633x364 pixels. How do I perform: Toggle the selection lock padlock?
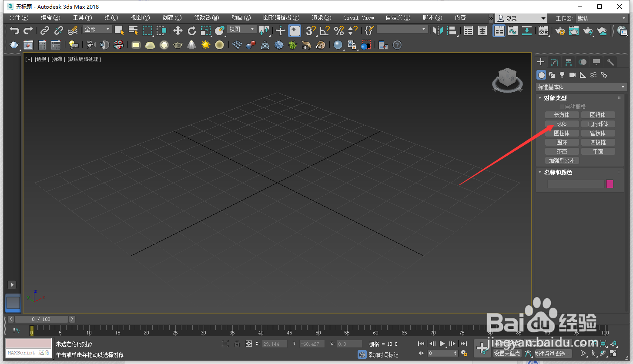click(x=237, y=344)
